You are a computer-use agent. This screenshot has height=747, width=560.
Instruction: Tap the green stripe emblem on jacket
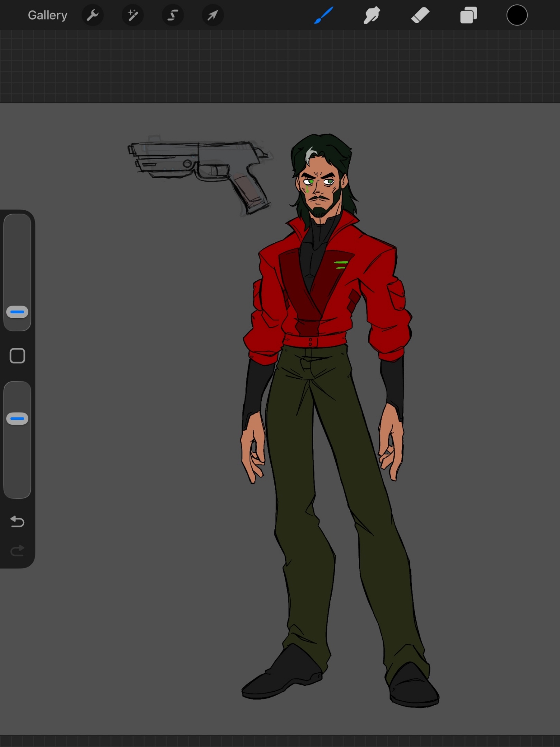tap(340, 265)
